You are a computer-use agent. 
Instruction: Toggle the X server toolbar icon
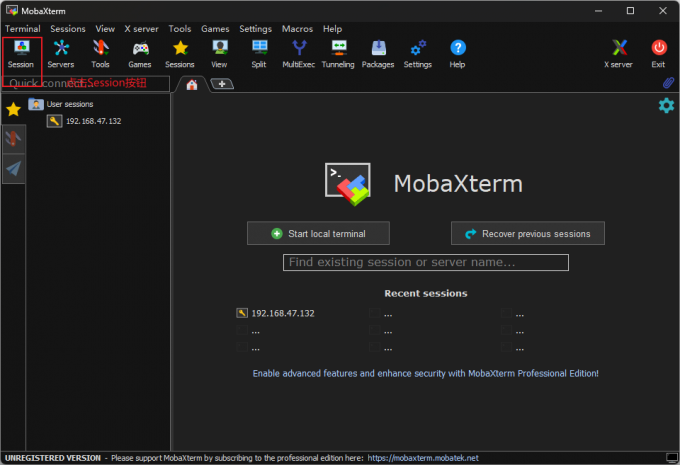(619, 54)
